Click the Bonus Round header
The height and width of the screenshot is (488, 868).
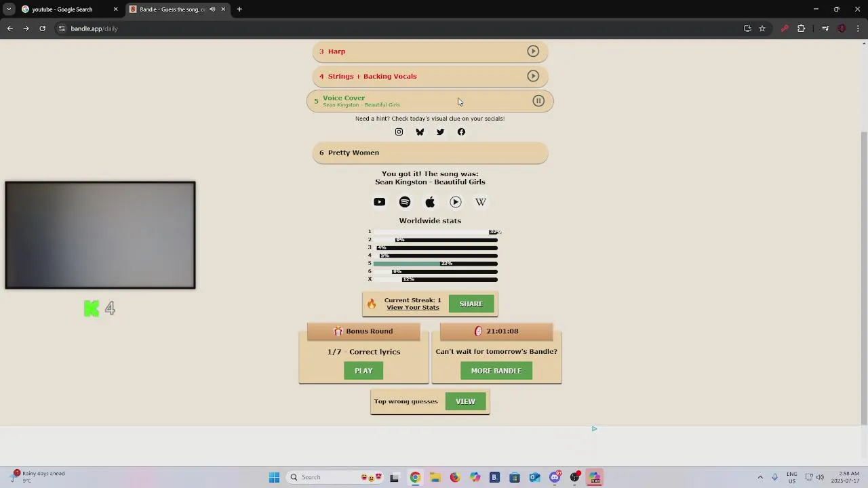click(363, 331)
